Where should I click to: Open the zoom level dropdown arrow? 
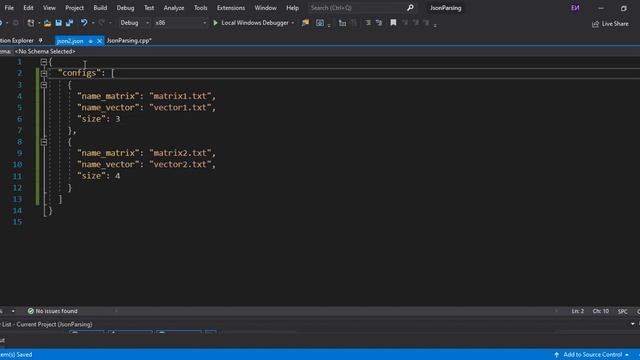(13, 311)
